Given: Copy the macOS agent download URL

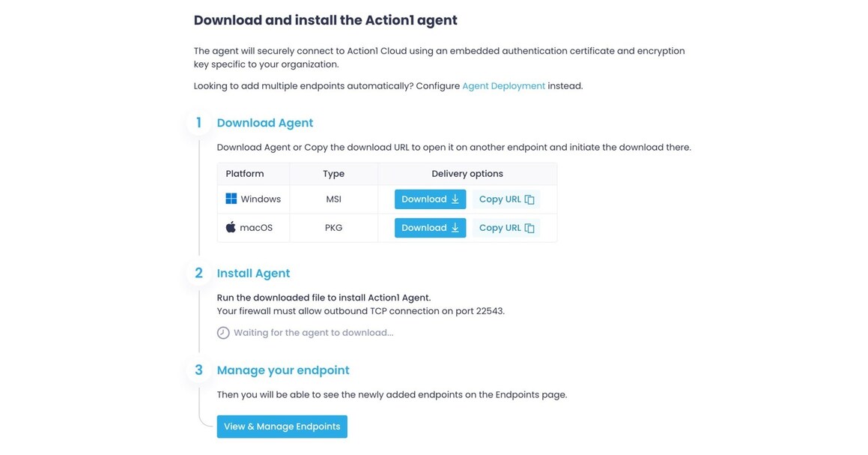Looking at the screenshot, I should point(500,227).
